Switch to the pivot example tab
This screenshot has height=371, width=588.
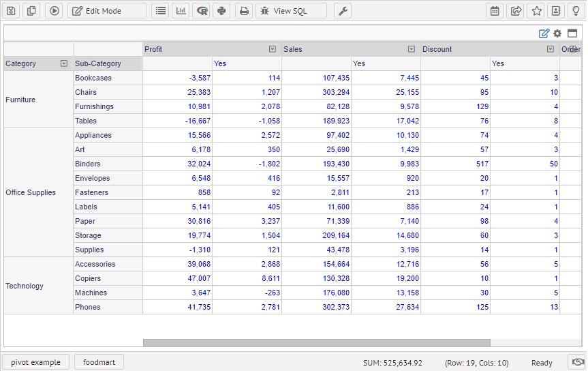35,362
